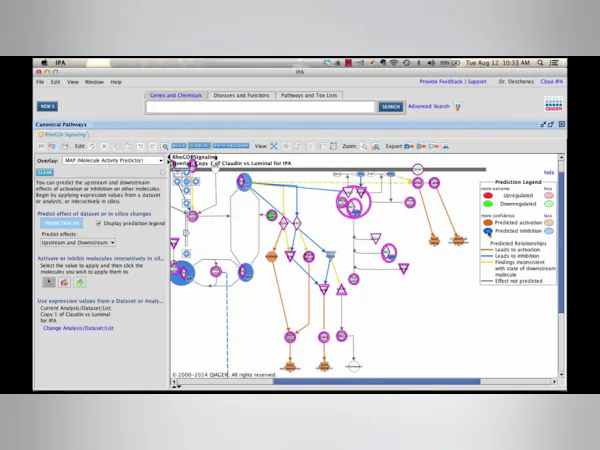The height and width of the screenshot is (450, 600).
Task: Open the Window menu
Action: 94,82
